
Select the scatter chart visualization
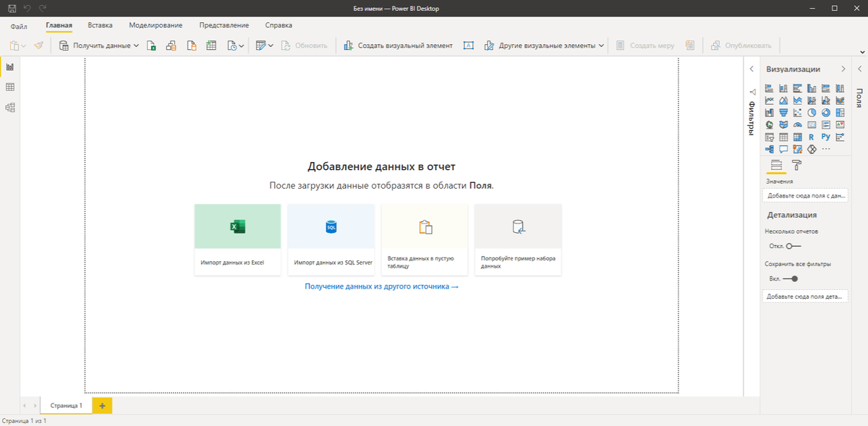click(798, 113)
